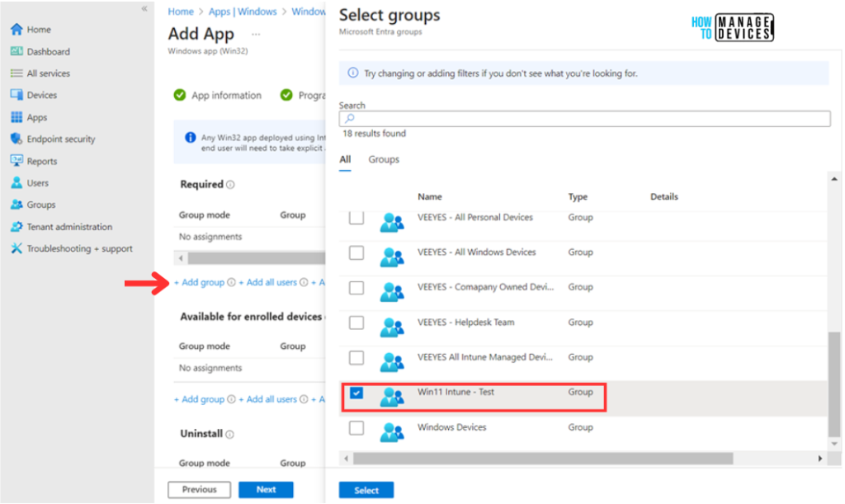Viewport: 845px width, 504px height.
Task: Click Add group under Available for enrolled devices
Action: pyautogui.click(x=199, y=399)
